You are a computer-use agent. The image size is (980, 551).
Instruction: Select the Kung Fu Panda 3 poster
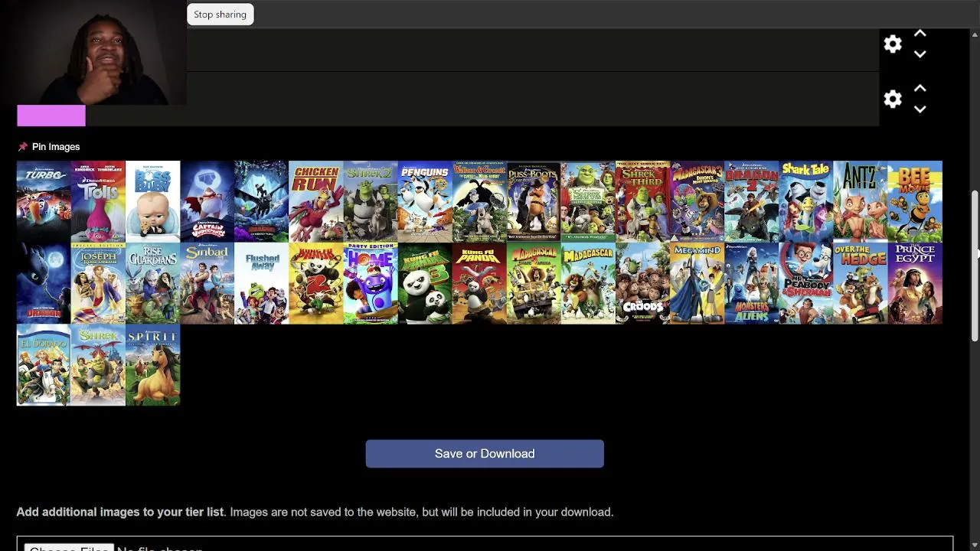(x=424, y=283)
